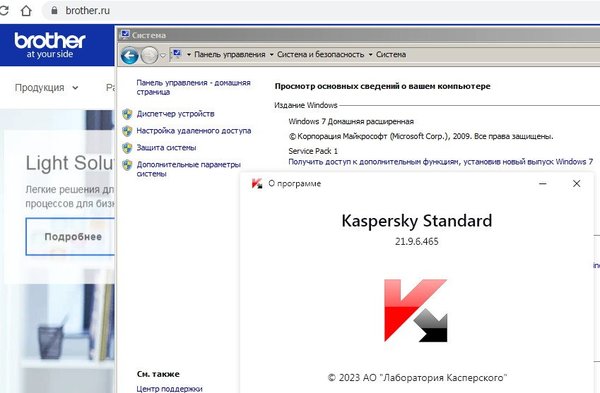Minimize the О программе window
Screen dimensions: 600x393
coord(542,184)
